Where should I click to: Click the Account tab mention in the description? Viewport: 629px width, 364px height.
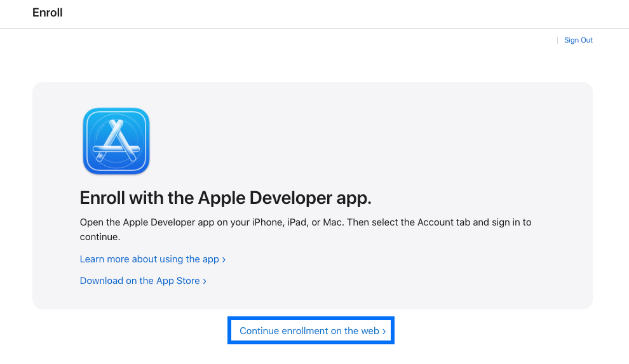point(446,222)
